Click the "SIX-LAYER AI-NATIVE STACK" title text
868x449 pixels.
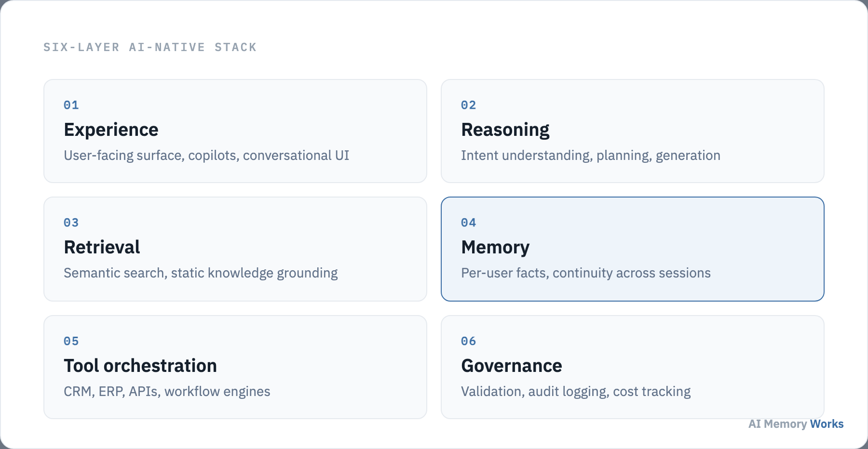[150, 47]
